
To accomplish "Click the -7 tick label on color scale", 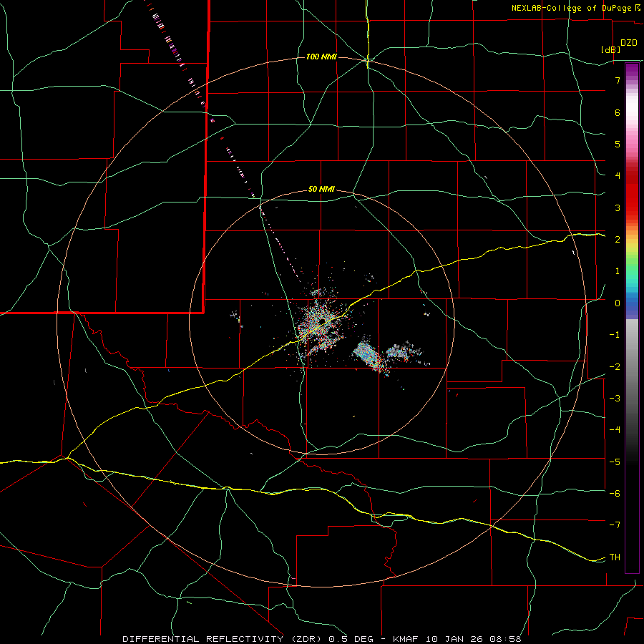I will tap(615, 525).
